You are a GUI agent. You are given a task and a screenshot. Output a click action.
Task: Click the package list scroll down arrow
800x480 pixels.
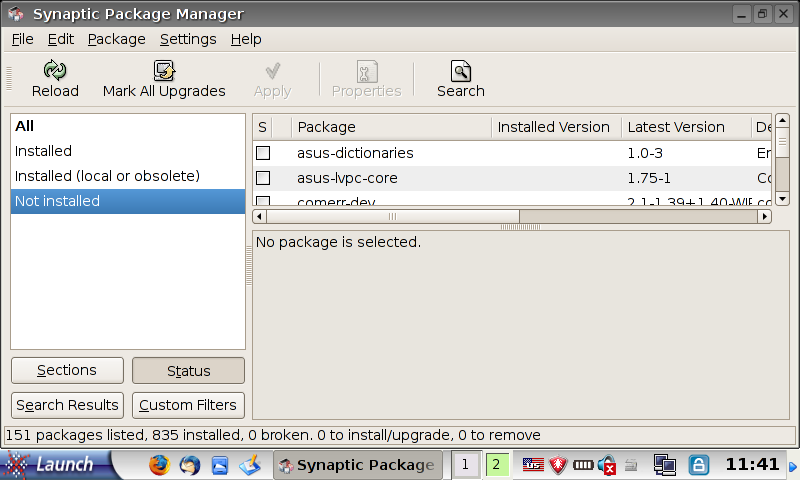tap(782, 198)
